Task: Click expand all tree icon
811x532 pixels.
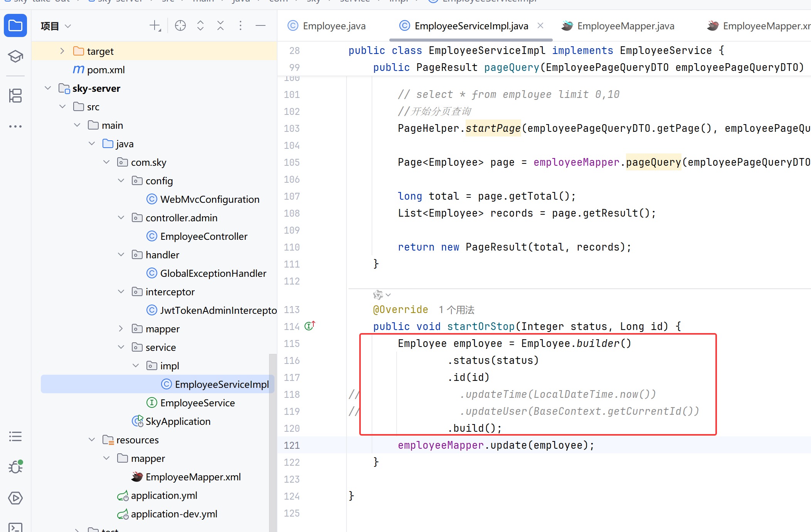Action: tap(200, 26)
